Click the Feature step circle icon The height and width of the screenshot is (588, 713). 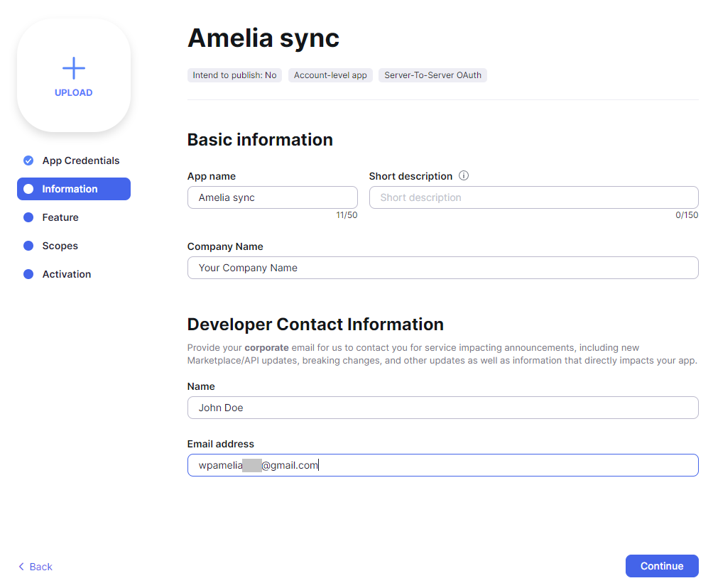[x=28, y=217]
